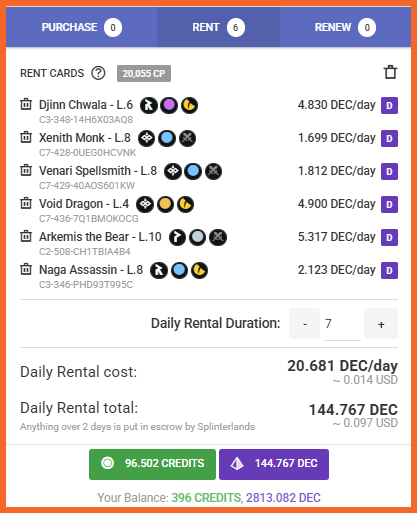Screen dimensions: 417x513
Task: Remove Naga Assassin with trash icon
Action: pyautogui.click(x=26, y=269)
